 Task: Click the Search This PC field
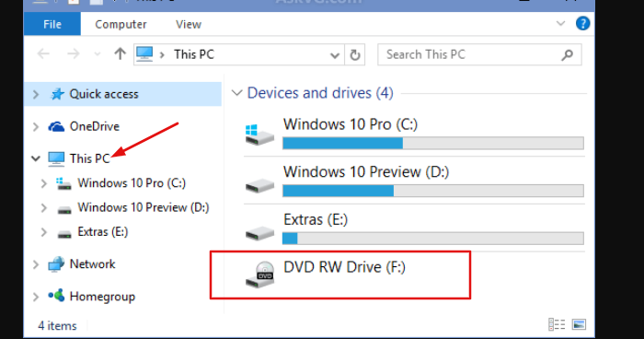click(479, 54)
